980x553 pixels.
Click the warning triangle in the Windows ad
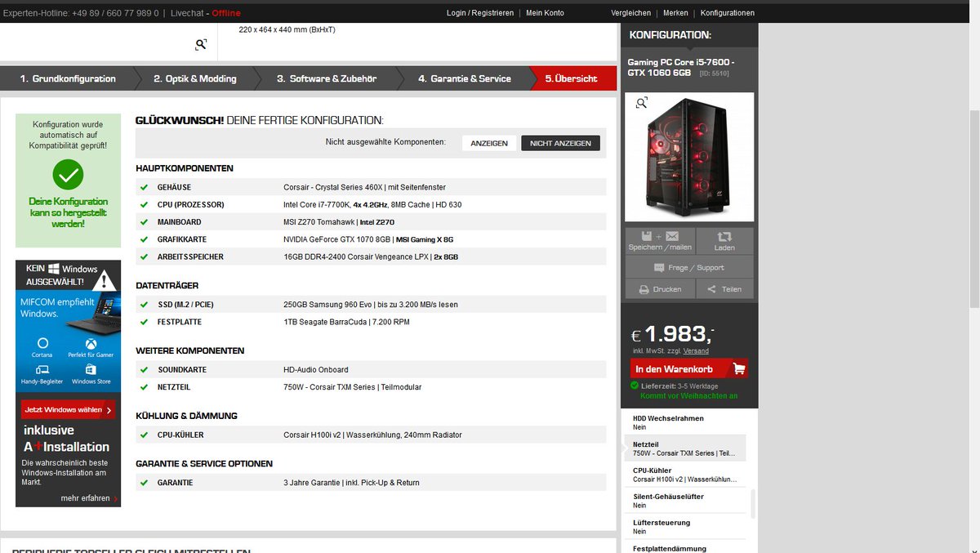click(104, 280)
